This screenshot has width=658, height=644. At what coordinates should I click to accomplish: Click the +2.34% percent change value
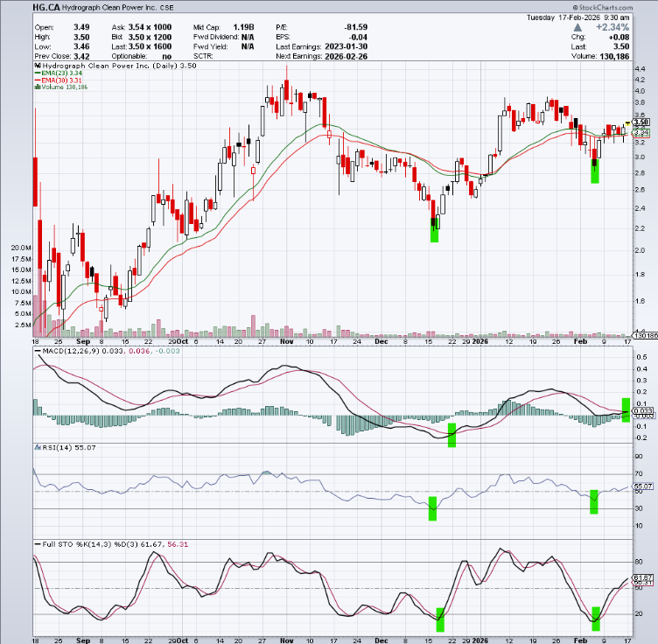(612, 27)
